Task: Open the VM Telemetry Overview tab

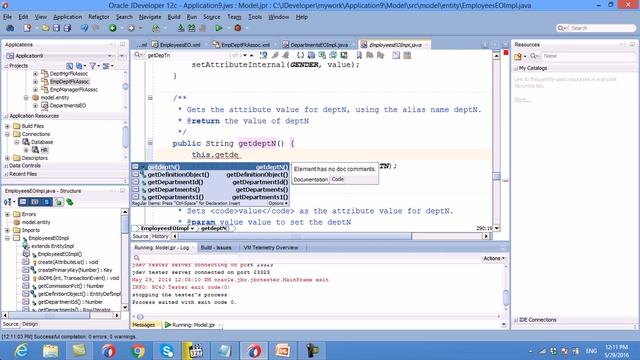Action: coord(271,248)
